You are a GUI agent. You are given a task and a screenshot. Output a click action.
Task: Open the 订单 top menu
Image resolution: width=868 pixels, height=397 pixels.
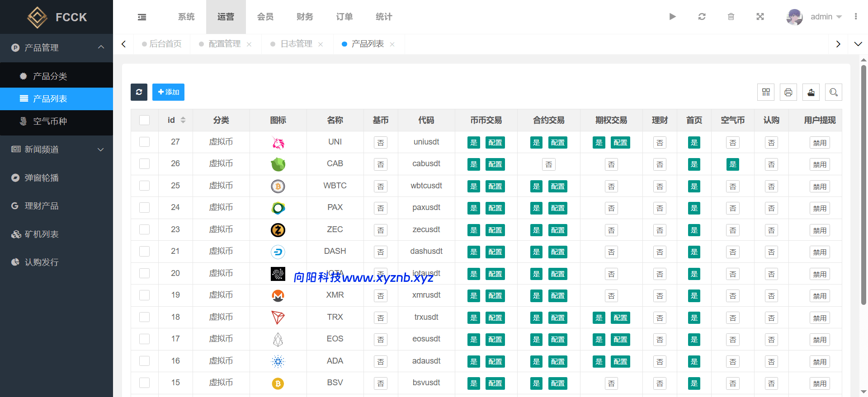pyautogui.click(x=344, y=17)
